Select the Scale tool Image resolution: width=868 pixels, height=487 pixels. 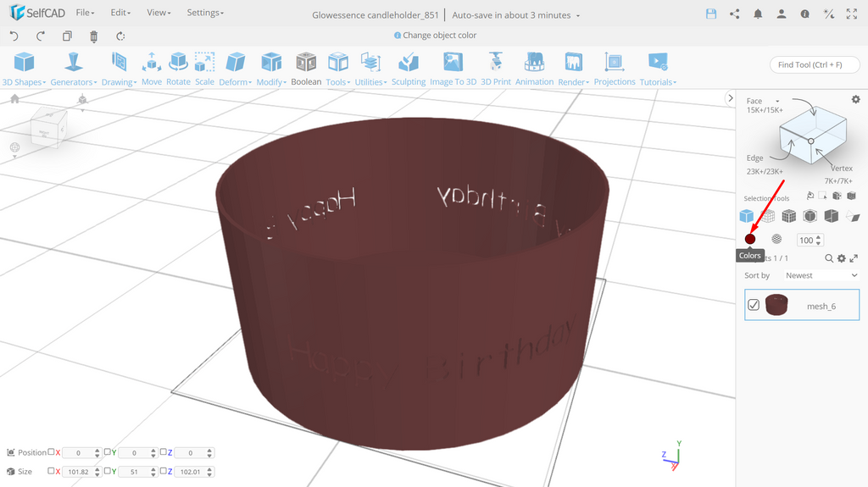point(204,69)
